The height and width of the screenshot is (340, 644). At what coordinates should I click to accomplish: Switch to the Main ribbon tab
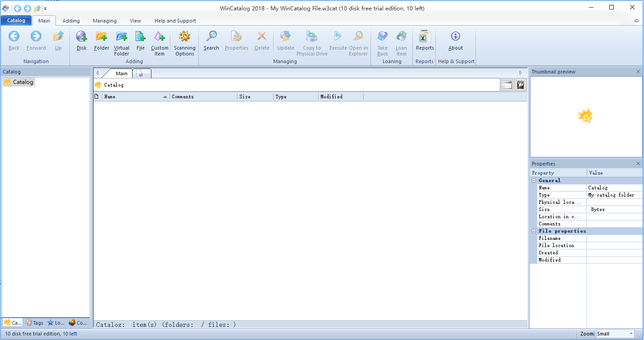tap(44, 21)
